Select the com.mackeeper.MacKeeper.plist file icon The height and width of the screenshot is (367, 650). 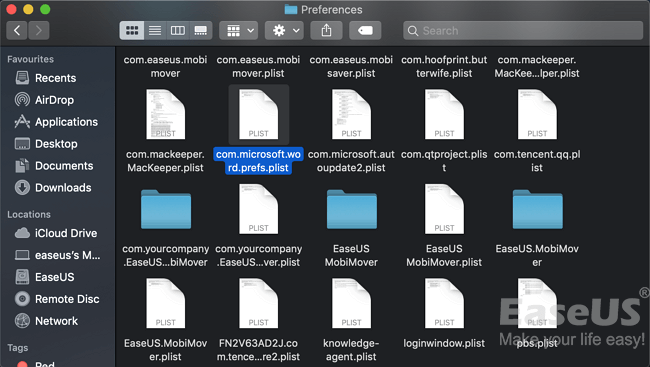(x=165, y=114)
